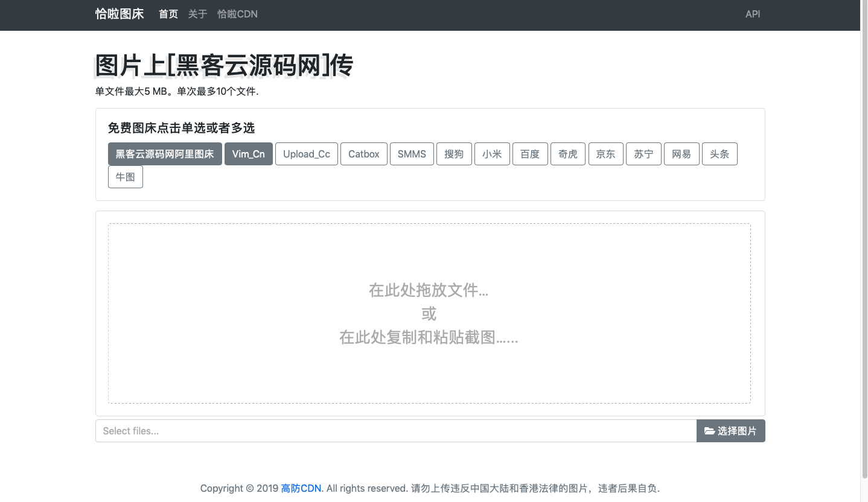Open the 关于 page from the navbar
The width and height of the screenshot is (868, 502).
[x=197, y=14]
